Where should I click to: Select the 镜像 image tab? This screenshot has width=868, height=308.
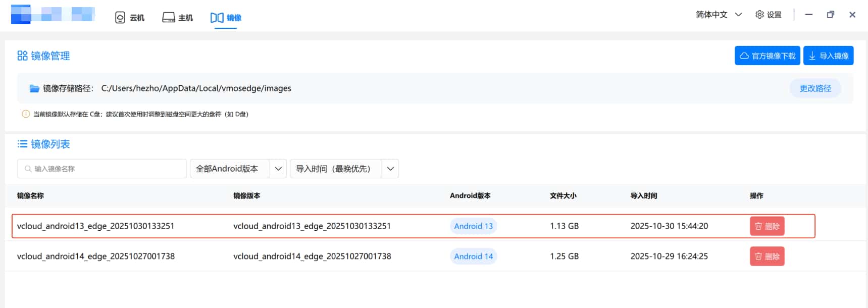pyautogui.click(x=226, y=18)
